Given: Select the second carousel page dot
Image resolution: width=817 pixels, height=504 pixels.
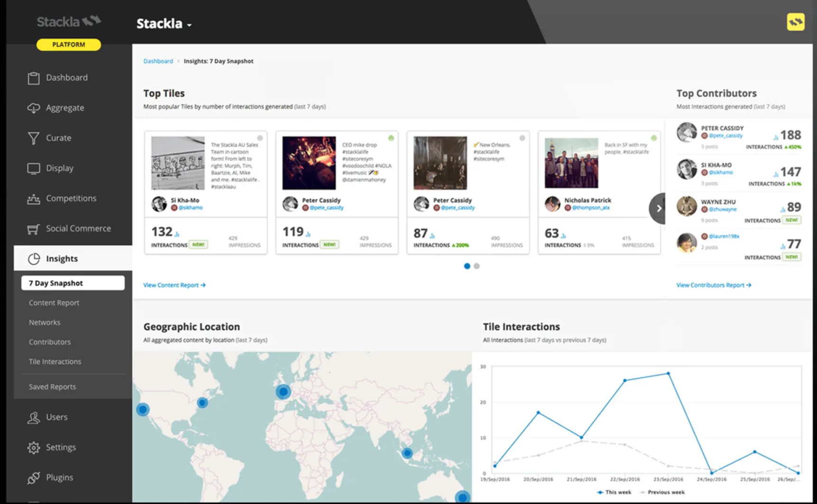Looking at the screenshot, I should pyautogui.click(x=477, y=266).
